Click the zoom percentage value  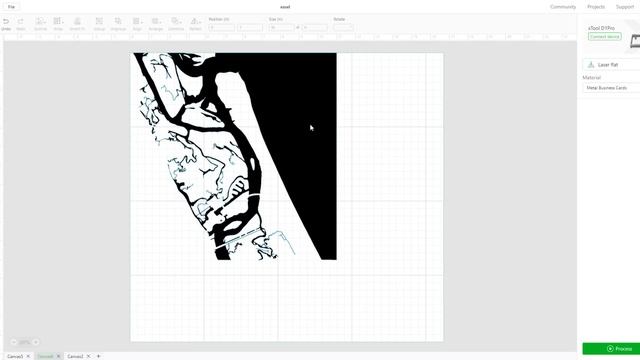[x=25, y=342]
